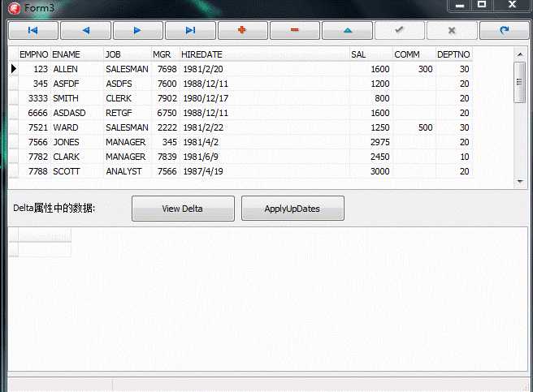The height and width of the screenshot is (392, 533).
Task: Click EMPNO cell 7788
Action: click(x=34, y=171)
